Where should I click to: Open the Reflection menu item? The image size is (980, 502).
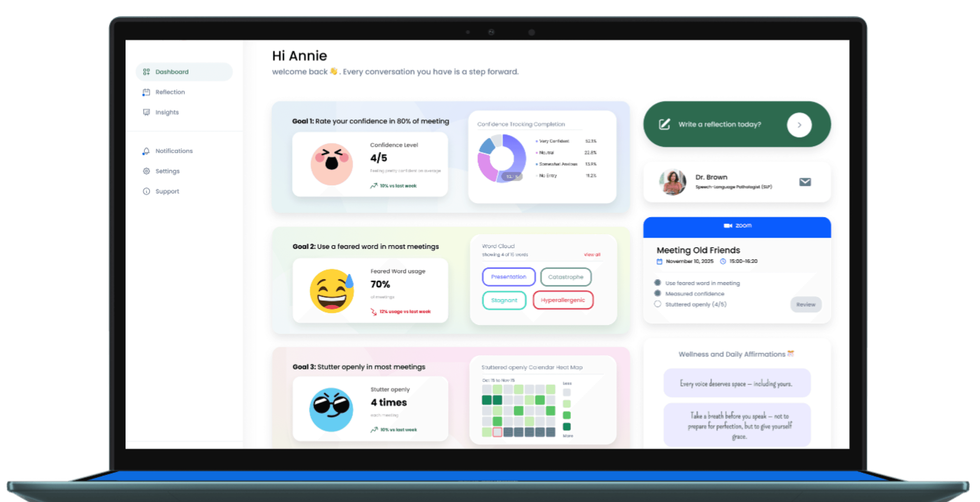click(x=170, y=92)
